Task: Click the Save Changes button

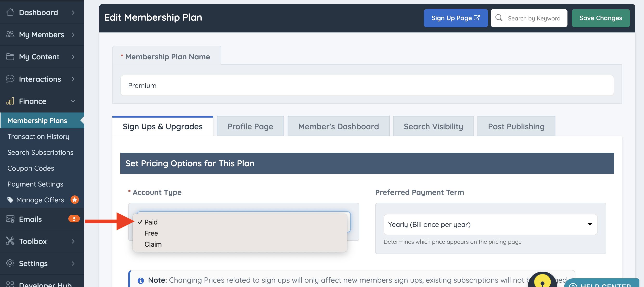Action: point(600,18)
